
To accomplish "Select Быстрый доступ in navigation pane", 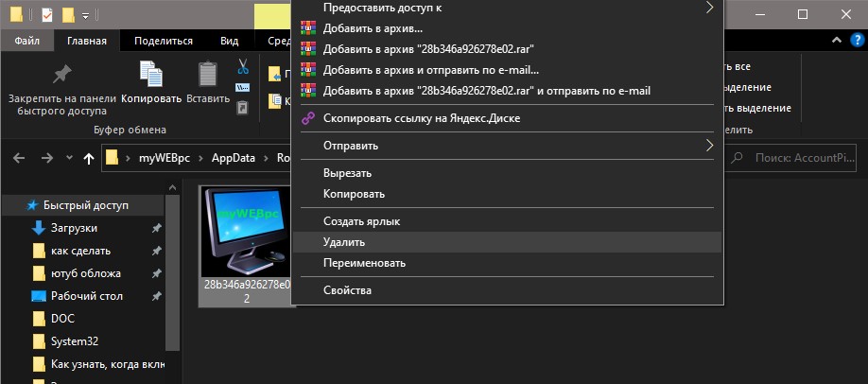I will (82, 205).
